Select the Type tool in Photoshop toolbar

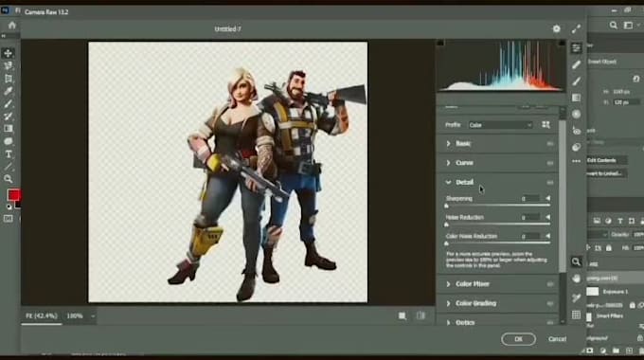(x=8, y=154)
